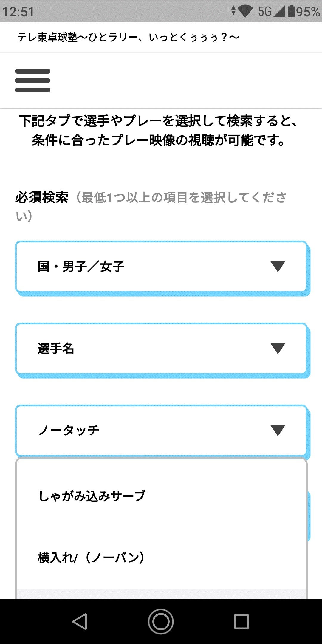
Task: Tap the テレ東卓球塾 page title
Action: click(x=128, y=38)
